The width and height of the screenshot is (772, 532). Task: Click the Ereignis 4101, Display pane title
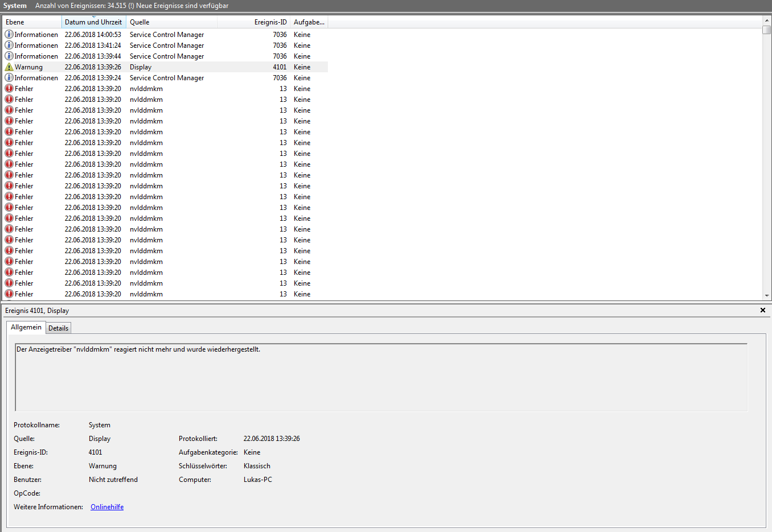click(37, 311)
